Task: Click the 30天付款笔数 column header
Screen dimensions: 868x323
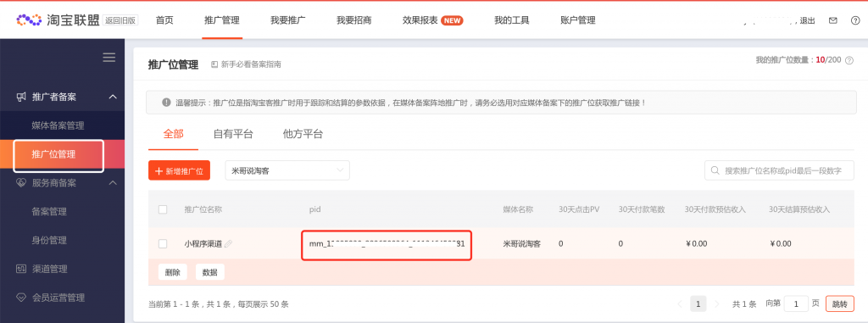Action: coord(642,209)
